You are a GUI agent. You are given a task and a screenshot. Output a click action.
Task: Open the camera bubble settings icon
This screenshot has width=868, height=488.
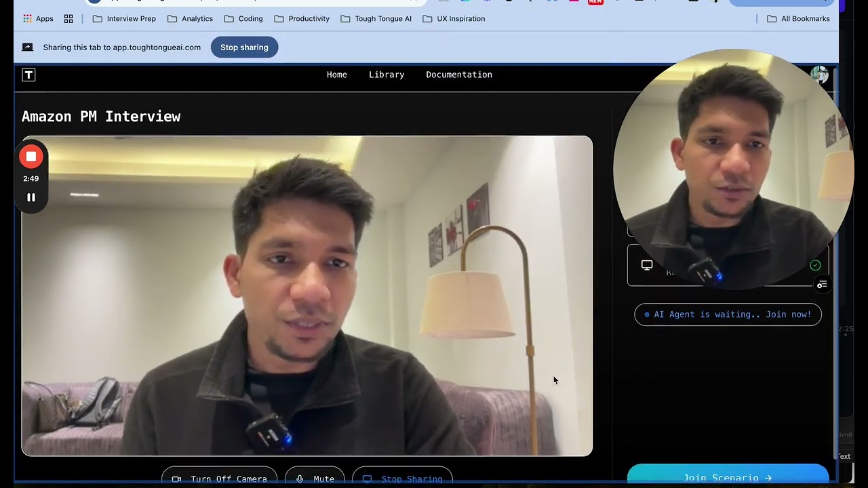click(822, 285)
